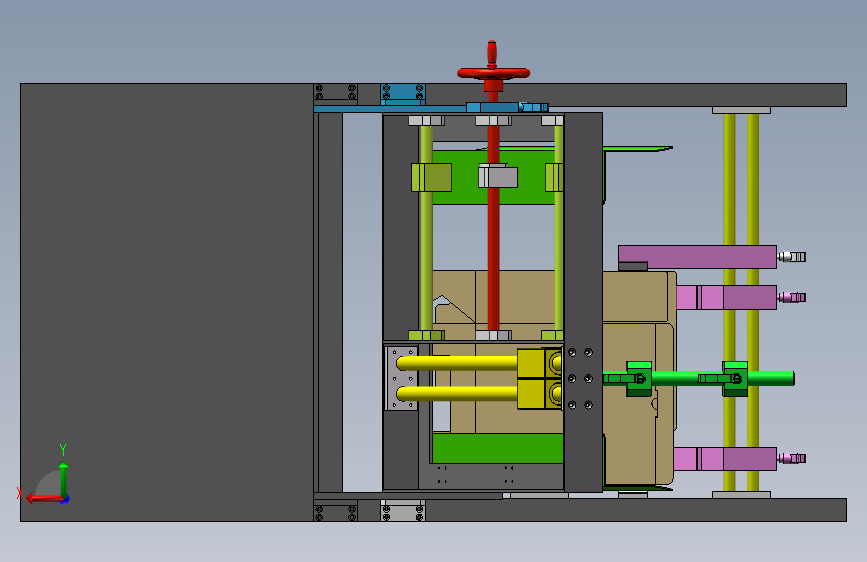Select the gray nut on red rod
The image size is (867, 562).
tap(498, 176)
